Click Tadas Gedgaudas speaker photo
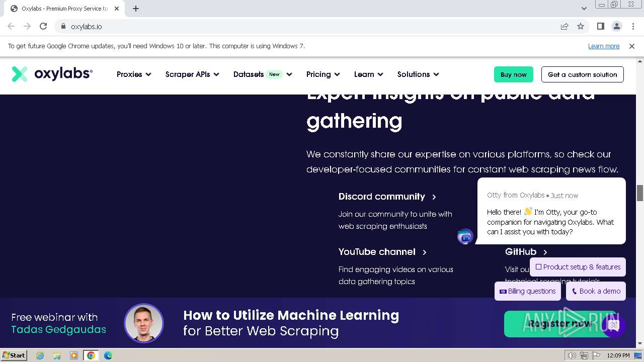 144,323
